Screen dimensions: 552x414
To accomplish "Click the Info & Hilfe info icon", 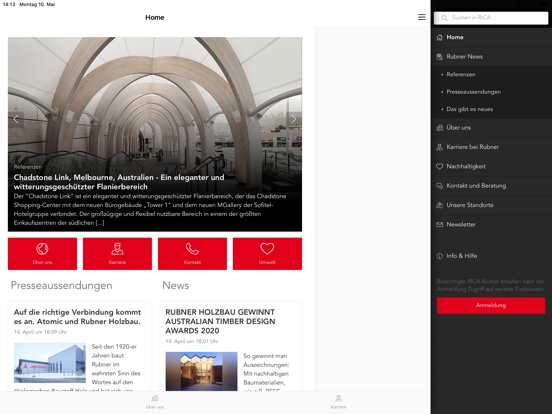I will [x=439, y=256].
